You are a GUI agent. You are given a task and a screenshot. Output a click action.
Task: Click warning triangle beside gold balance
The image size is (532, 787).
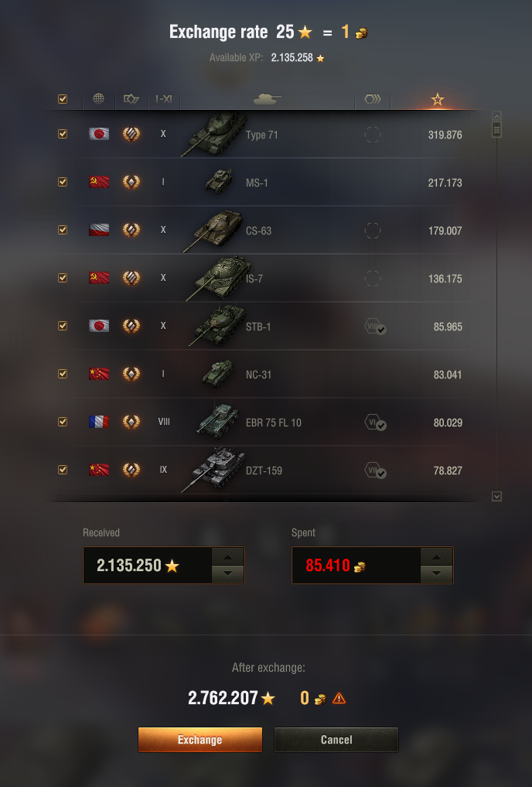point(339,698)
